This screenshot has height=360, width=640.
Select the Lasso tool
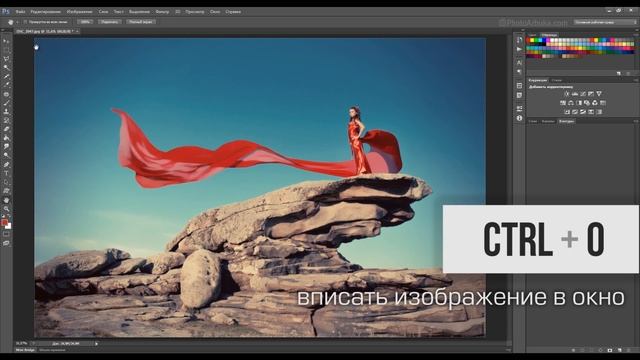[6, 59]
